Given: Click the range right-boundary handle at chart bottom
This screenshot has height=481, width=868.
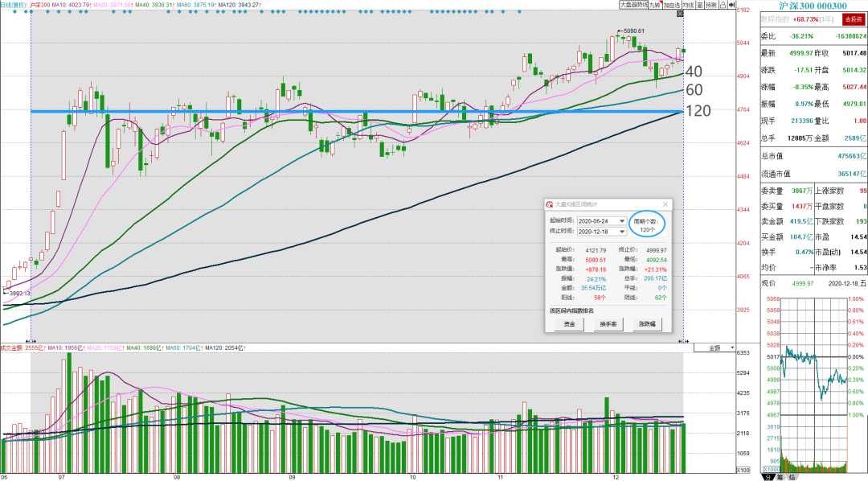Looking at the screenshot, I should pos(684,341).
